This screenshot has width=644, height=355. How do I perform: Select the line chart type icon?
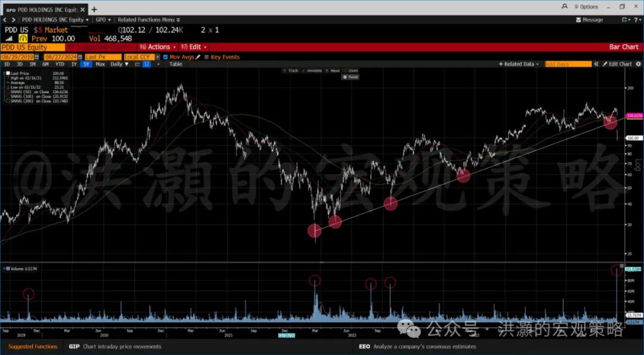(x=137, y=64)
